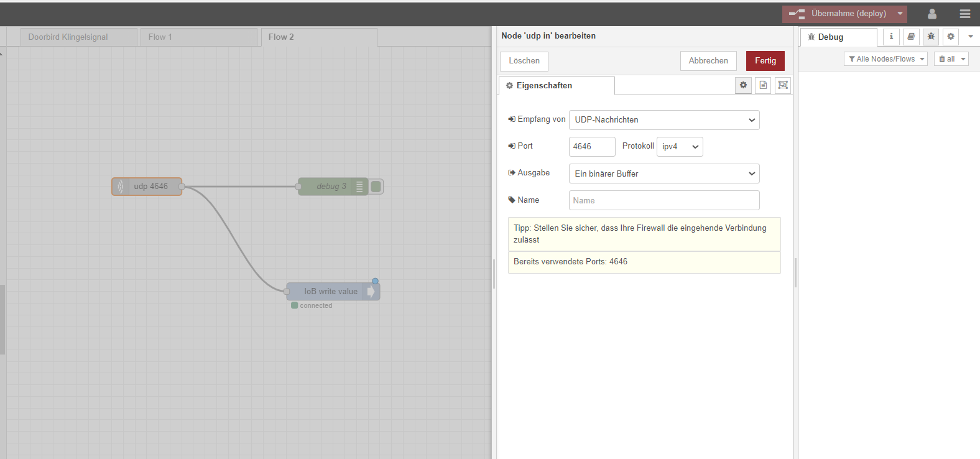Open node description document icon
980x459 pixels.
pyautogui.click(x=763, y=85)
